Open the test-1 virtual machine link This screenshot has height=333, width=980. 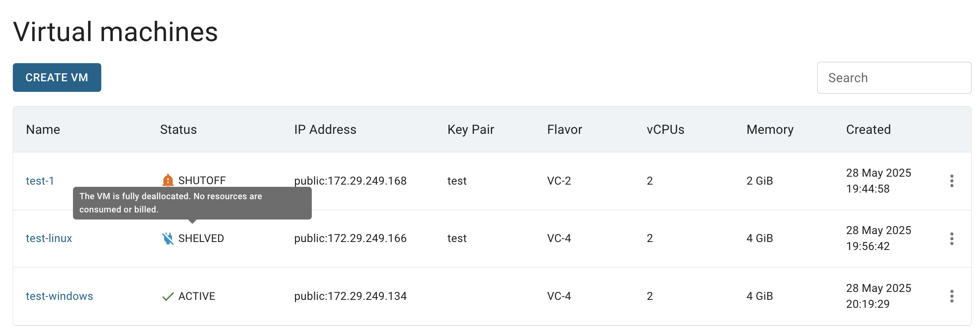(40, 181)
